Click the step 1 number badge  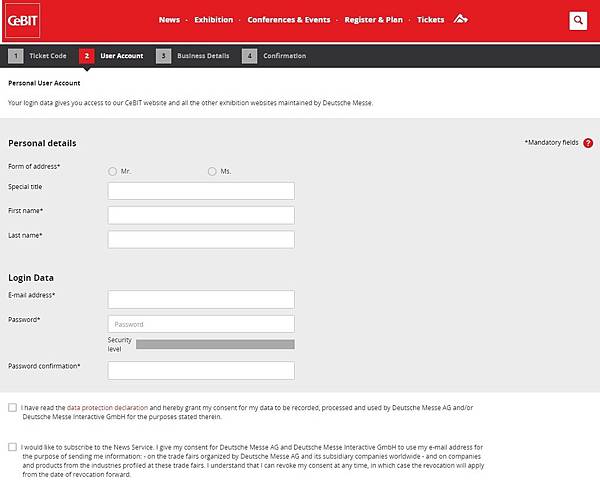point(16,56)
